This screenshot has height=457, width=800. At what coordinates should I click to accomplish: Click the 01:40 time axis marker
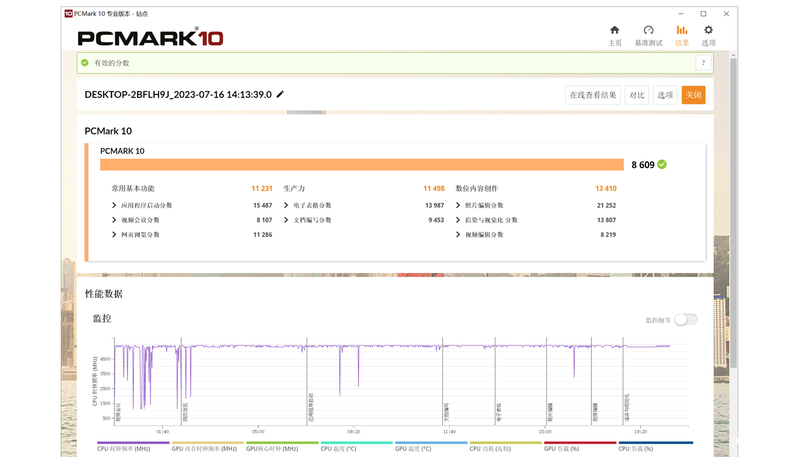162,431
